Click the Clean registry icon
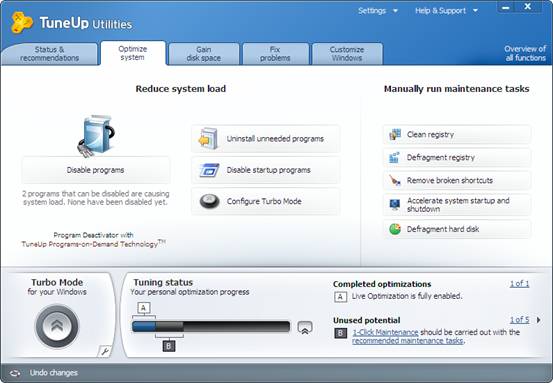Screen dimensions: 553x383 [x=395, y=134]
